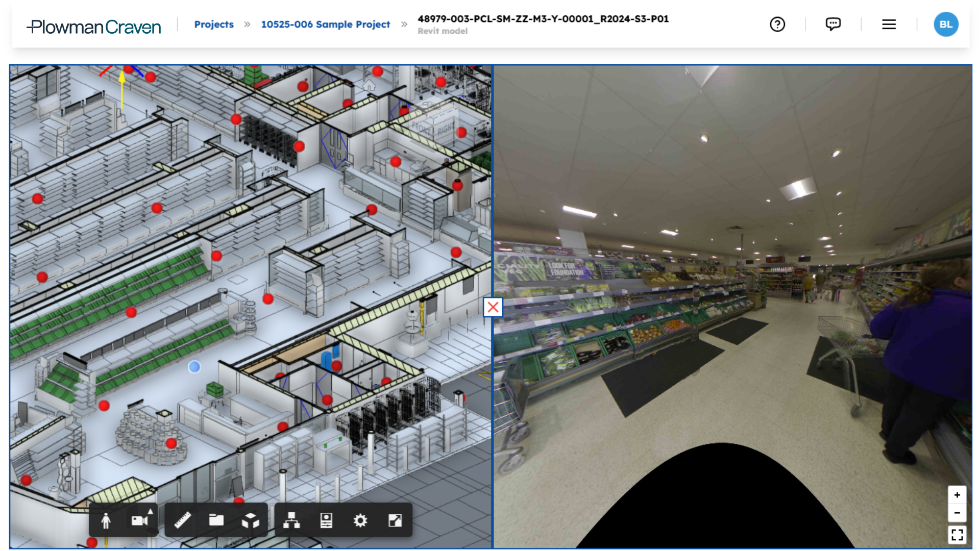Toggle the explode model cube tool
Viewport: 980px width, 551px height.
250,520
